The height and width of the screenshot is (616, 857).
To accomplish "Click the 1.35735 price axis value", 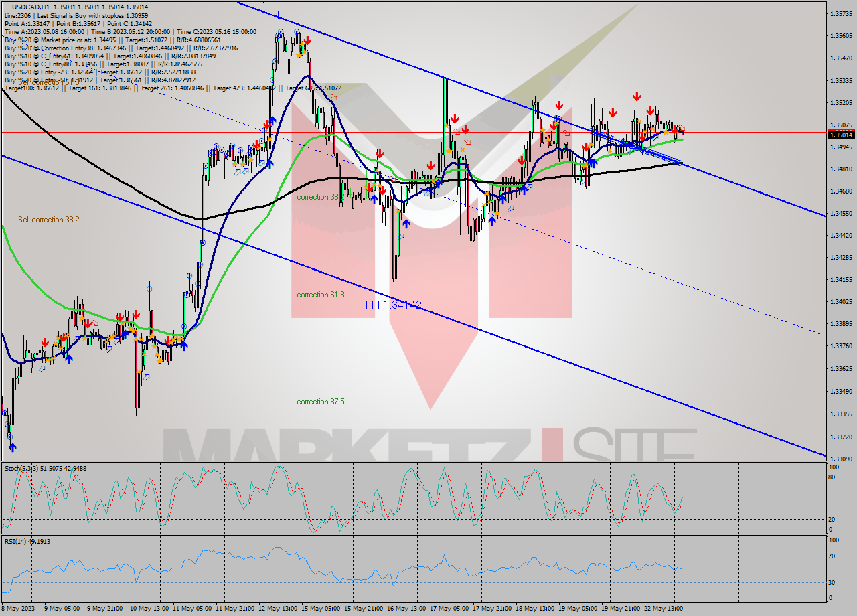I will coord(842,13).
